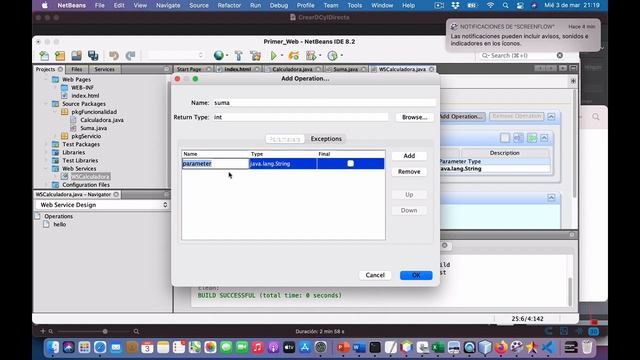
Task: Switch to the Exceptions tab
Action: click(326, 139)
